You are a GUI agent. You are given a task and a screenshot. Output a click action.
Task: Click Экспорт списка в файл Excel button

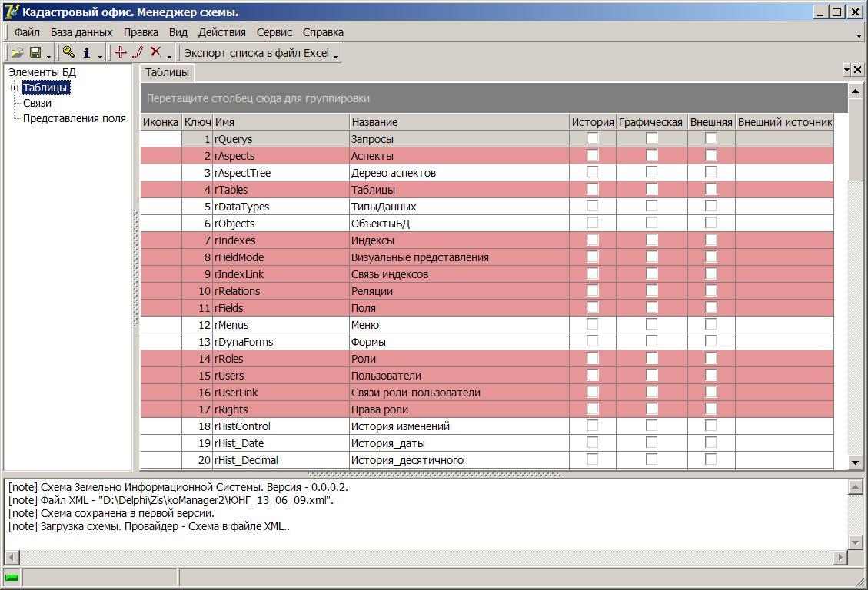click(x=256, y=53)
